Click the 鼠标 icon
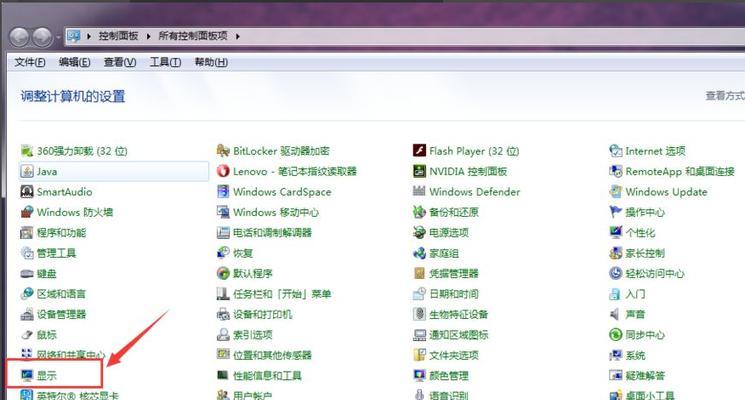Screen dimensions: 745x400 27,335
